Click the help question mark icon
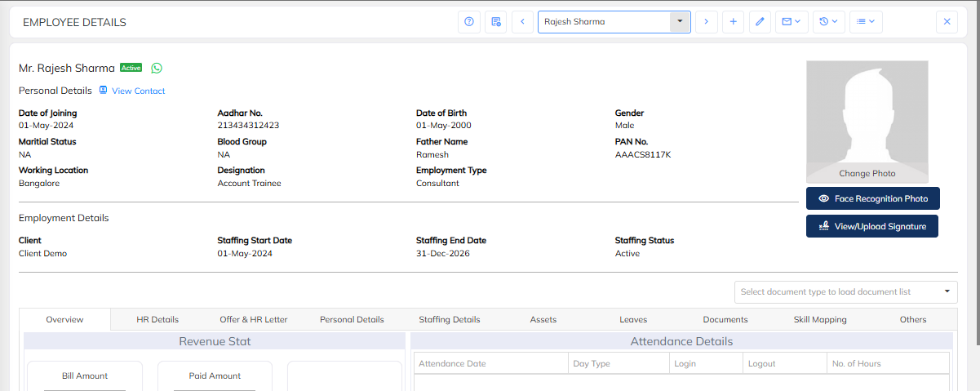The height and width of the screenshot is (391, 980). click(469, 22)
